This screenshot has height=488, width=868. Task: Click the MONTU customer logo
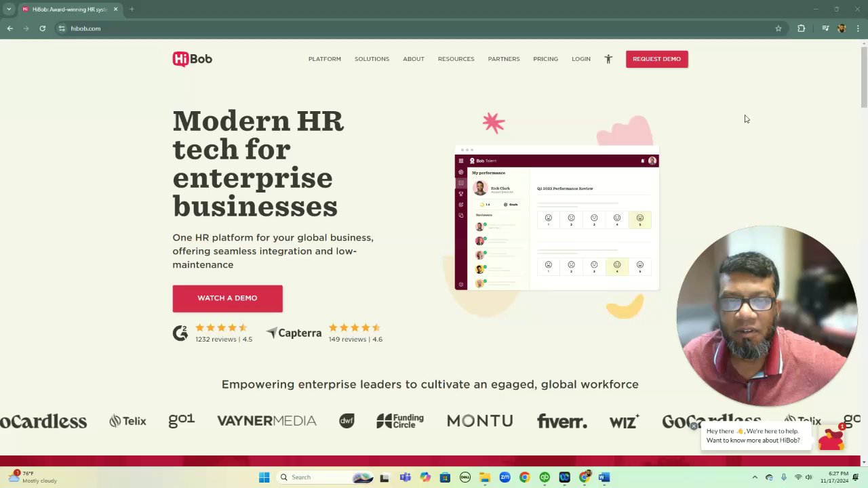(479, 421)
